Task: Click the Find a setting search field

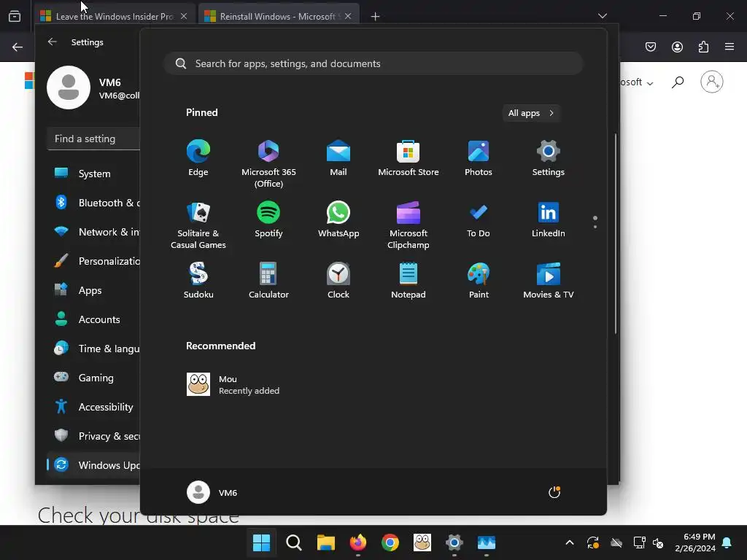Action: coord(94,139)
